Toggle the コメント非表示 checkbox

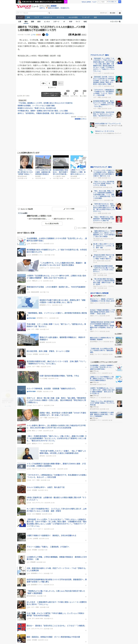tap(75, 228)
